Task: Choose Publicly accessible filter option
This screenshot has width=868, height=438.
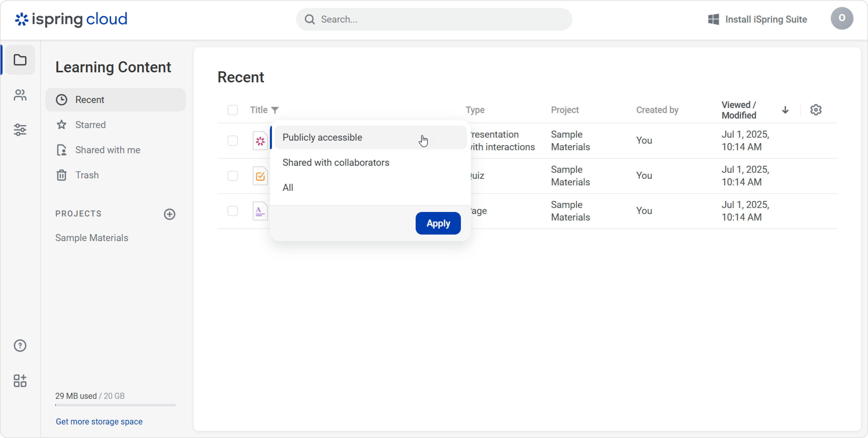Action: click(x=371, y=137)
